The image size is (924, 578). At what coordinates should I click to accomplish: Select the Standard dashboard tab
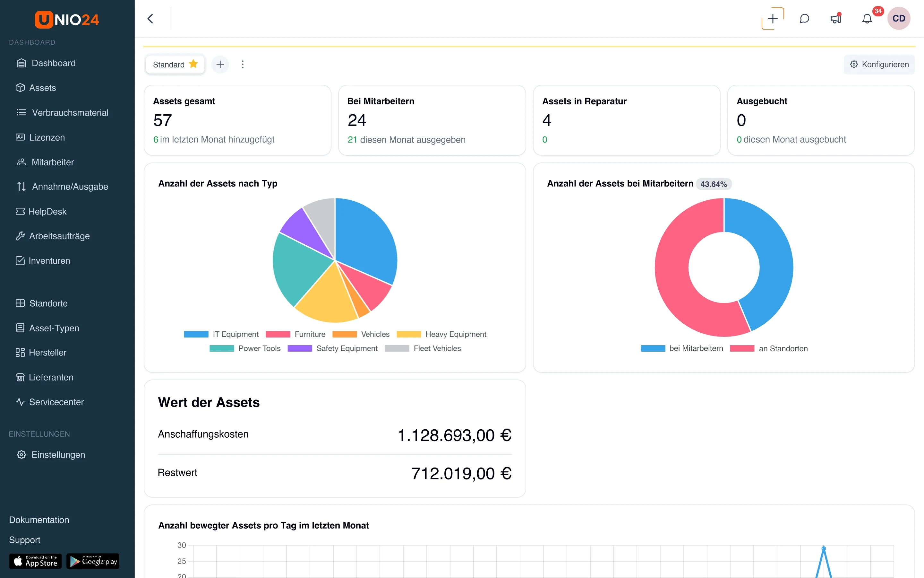pyautogui.click(x=175, y=64)
